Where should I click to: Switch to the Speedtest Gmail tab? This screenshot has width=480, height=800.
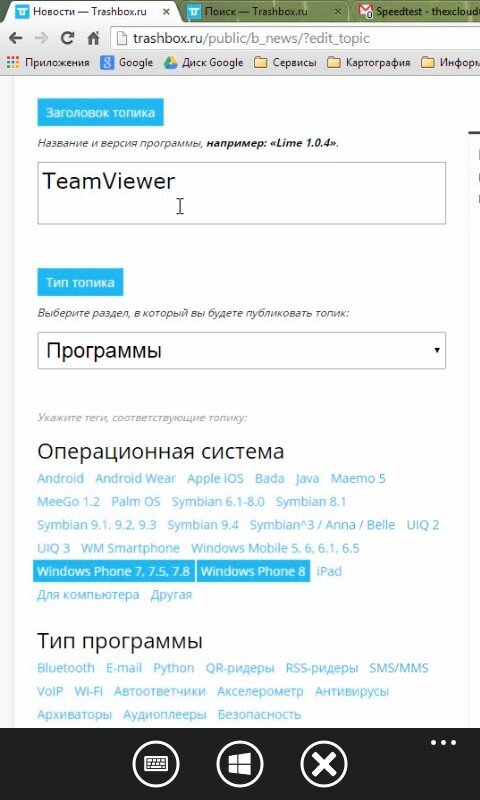pos(416,11)
